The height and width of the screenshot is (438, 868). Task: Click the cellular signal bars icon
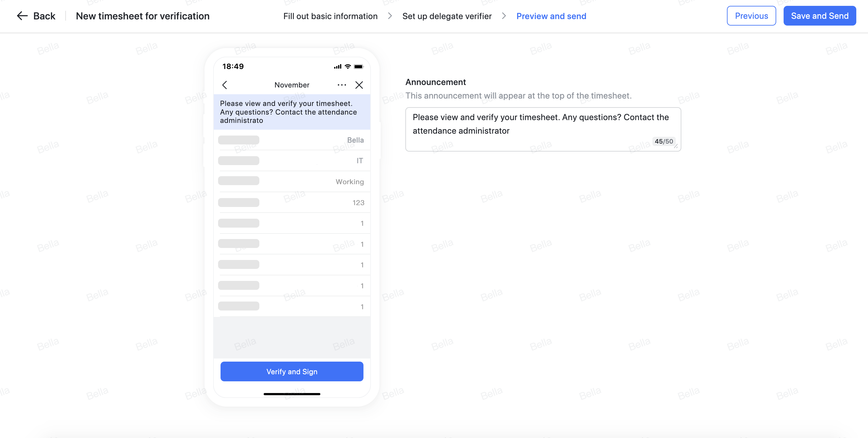pos(337,66)
